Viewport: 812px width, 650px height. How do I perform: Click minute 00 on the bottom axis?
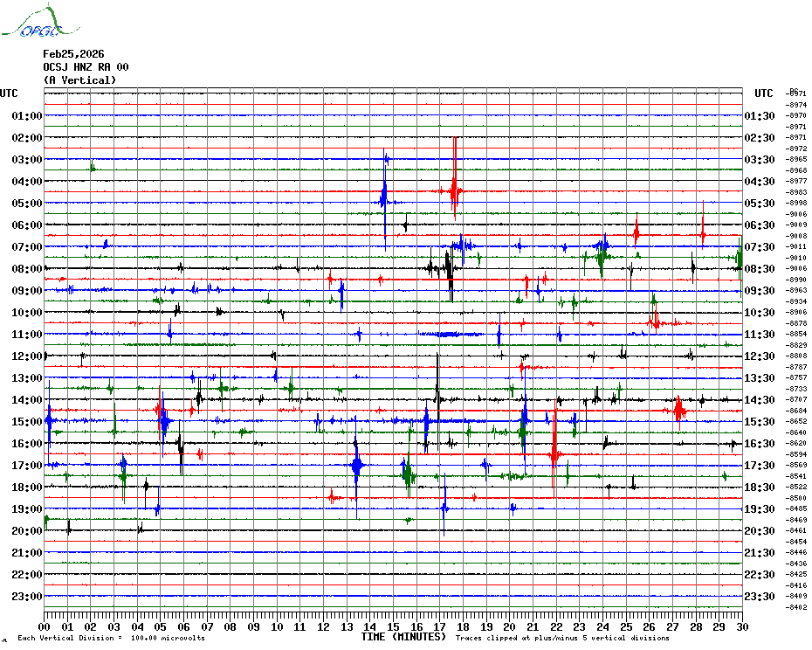click(x=45, y=626)
